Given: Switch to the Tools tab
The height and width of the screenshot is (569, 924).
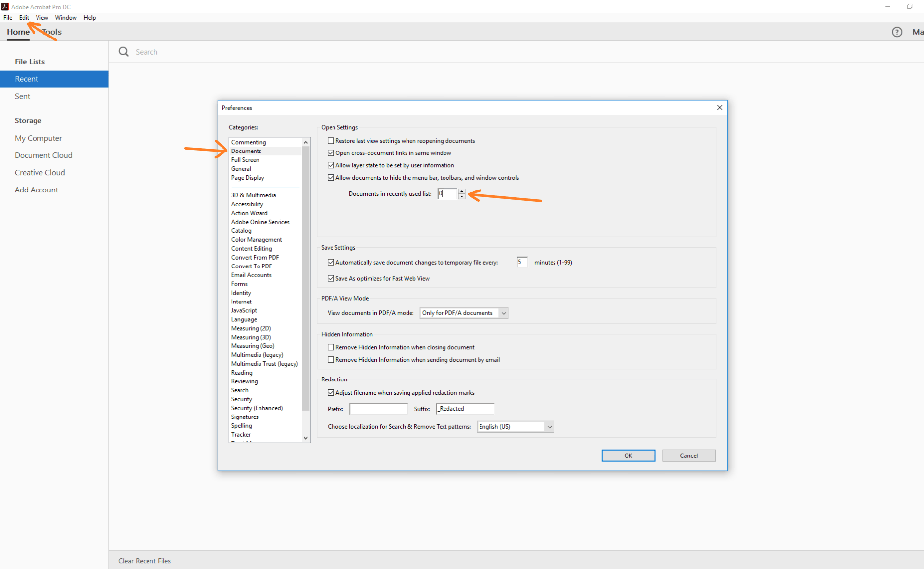Looking at the screenshot, I should 51,32.
